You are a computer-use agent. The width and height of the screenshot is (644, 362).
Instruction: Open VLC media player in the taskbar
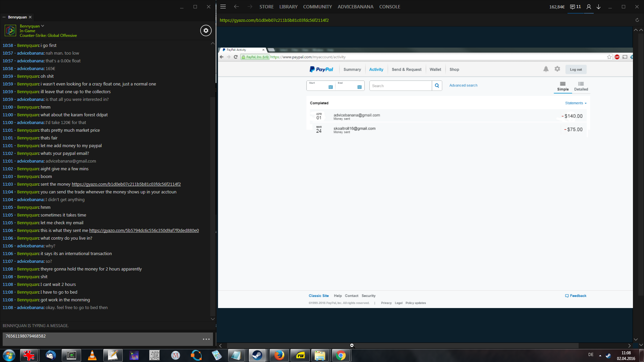tap(92, 355)
